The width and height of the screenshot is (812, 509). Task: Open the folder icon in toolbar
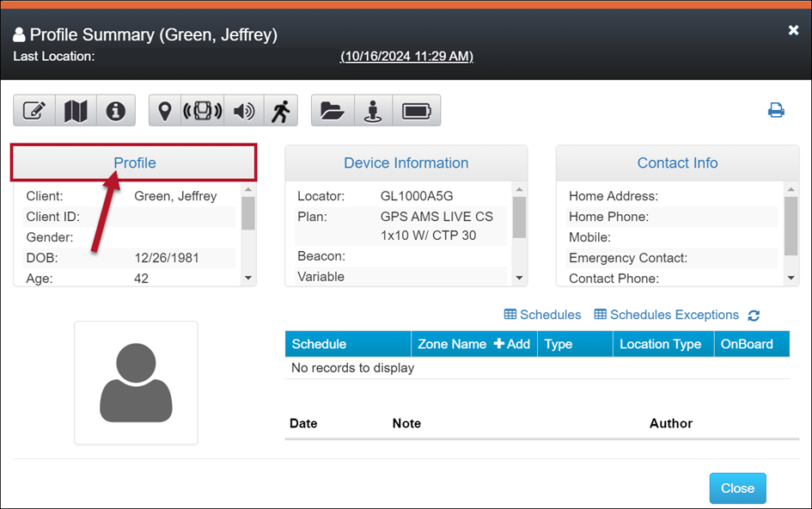[332, 111]
